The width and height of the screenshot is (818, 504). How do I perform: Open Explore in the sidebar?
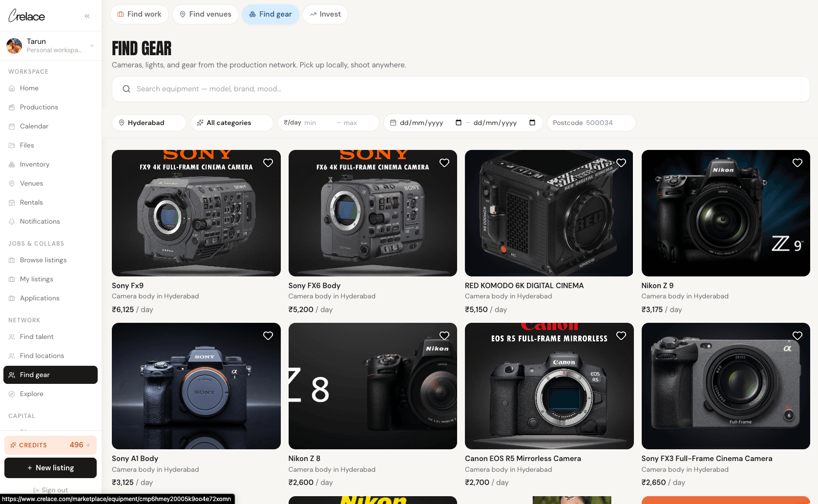pos(51,394)
